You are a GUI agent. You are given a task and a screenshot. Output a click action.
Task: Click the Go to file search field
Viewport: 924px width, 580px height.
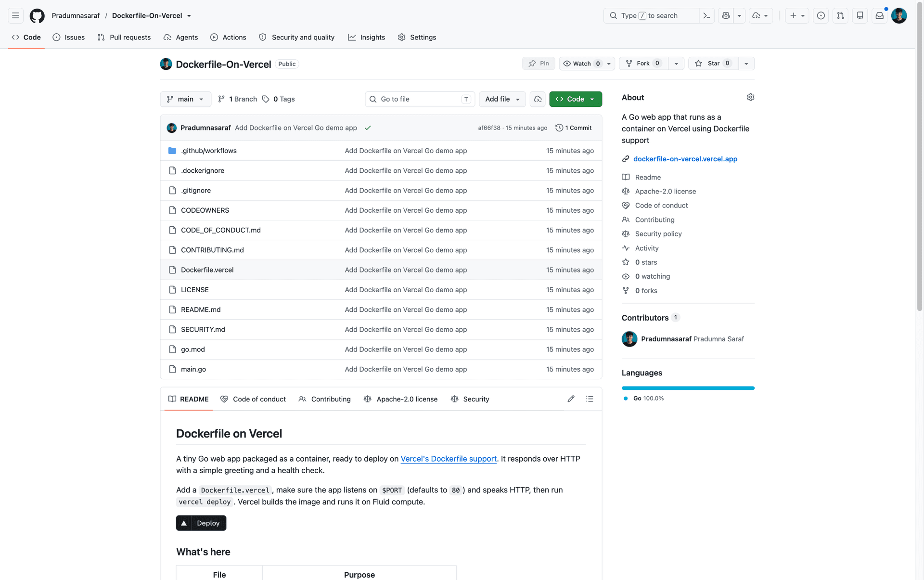pos(420,99)
